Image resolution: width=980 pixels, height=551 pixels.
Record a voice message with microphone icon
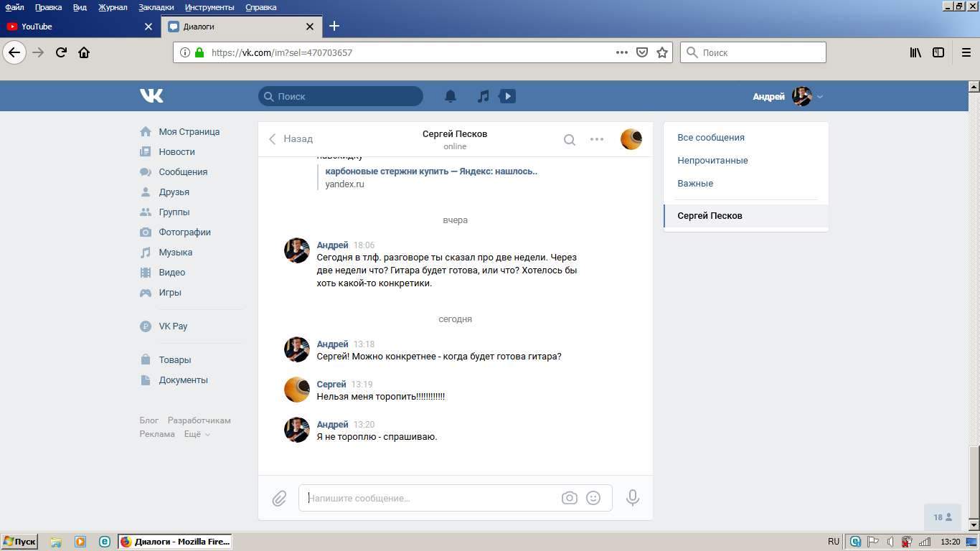coord(632,498)
